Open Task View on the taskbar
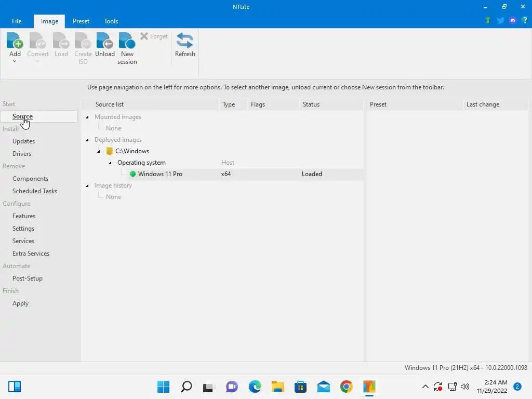 pyautogui.click(x=209, y=387)
